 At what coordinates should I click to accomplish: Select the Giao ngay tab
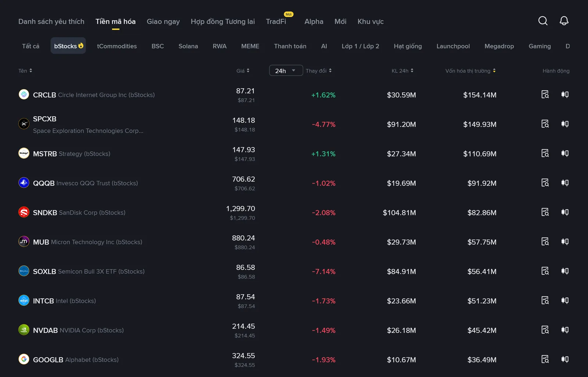(163, 21)
